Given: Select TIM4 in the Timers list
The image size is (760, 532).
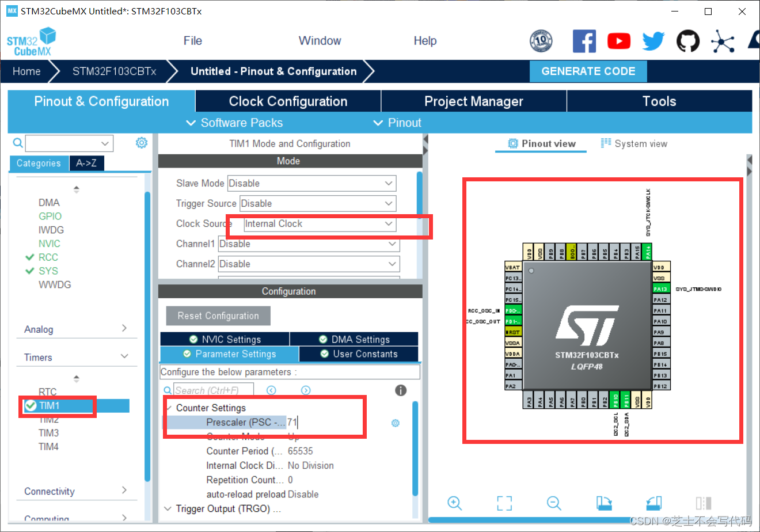Looking at the screenshot, I should click(x=48, y=447).
